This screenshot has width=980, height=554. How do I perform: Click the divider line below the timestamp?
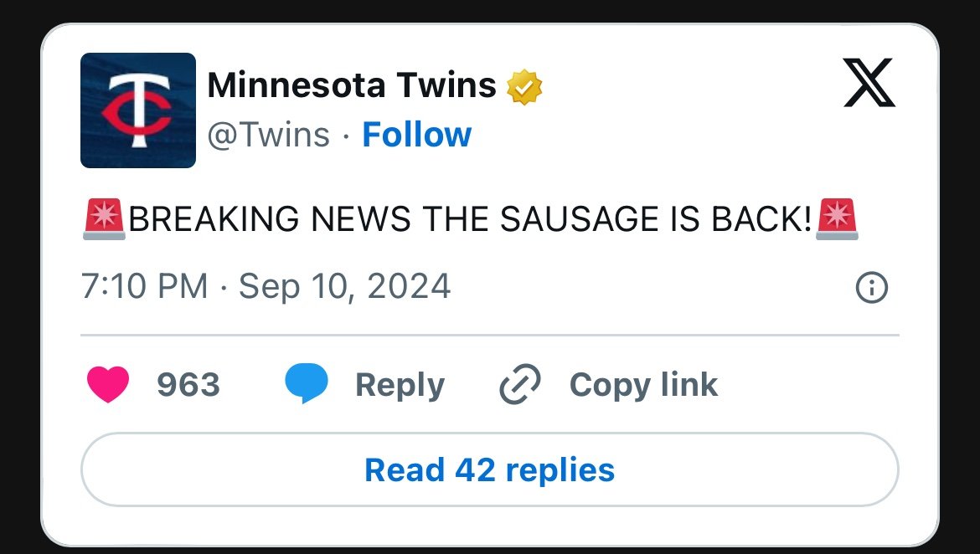[x=489, y=336]
